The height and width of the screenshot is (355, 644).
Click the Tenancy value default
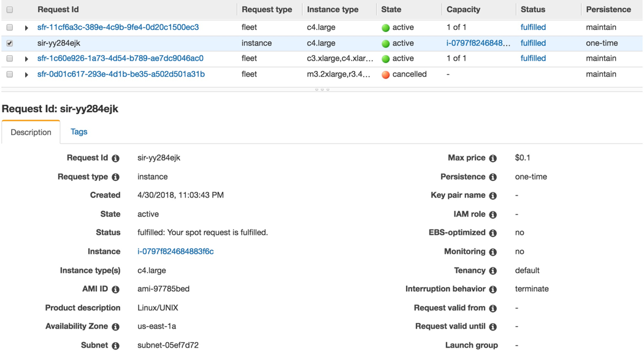point(527,270)
